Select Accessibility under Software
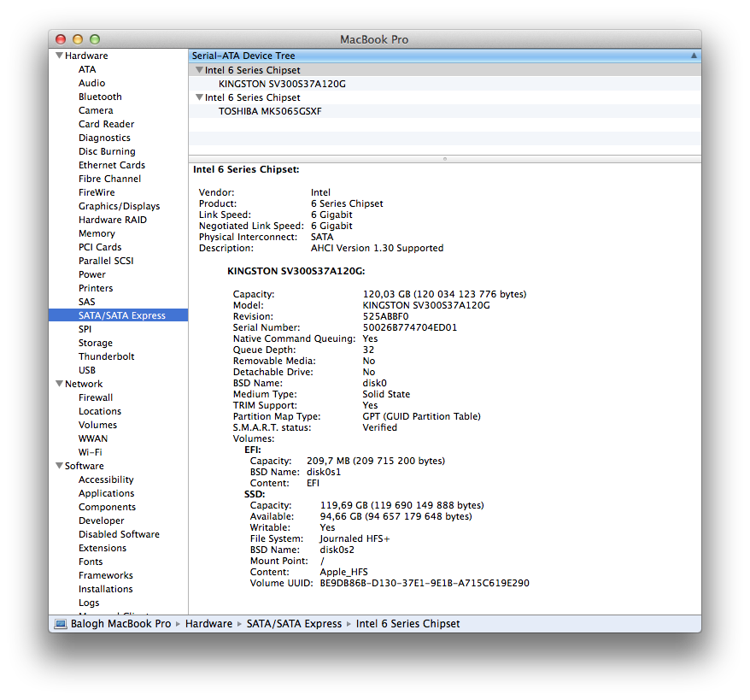Viewport: 750px width, 700px height. (x=106, y=479)
